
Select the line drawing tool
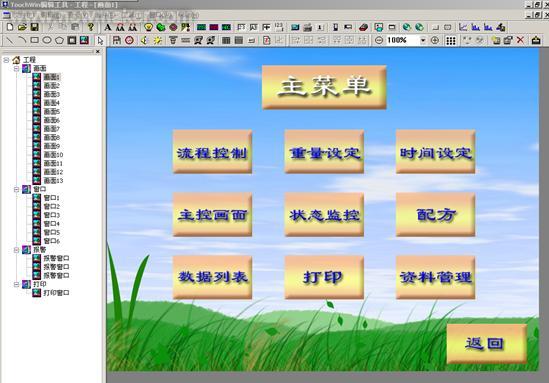(x=9, y=40)
